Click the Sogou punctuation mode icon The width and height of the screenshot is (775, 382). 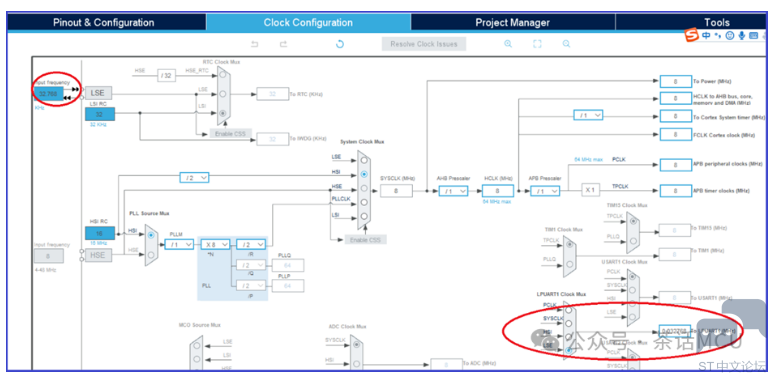tap(718, 36)
